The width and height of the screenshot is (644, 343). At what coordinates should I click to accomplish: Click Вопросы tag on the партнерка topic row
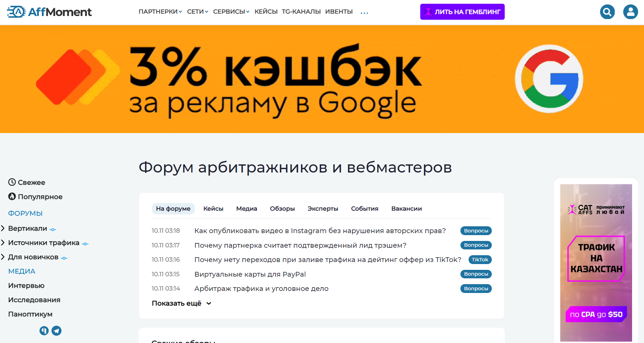(x=476, y=245)
